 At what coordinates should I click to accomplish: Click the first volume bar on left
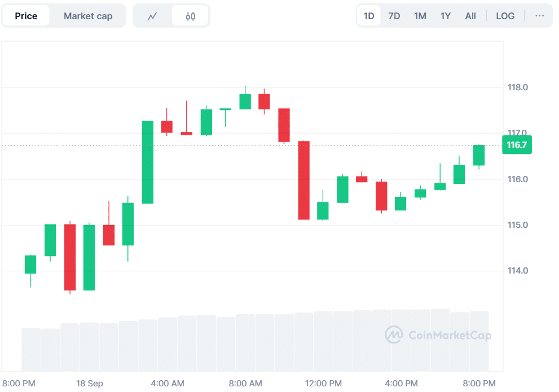click(31, 349)
